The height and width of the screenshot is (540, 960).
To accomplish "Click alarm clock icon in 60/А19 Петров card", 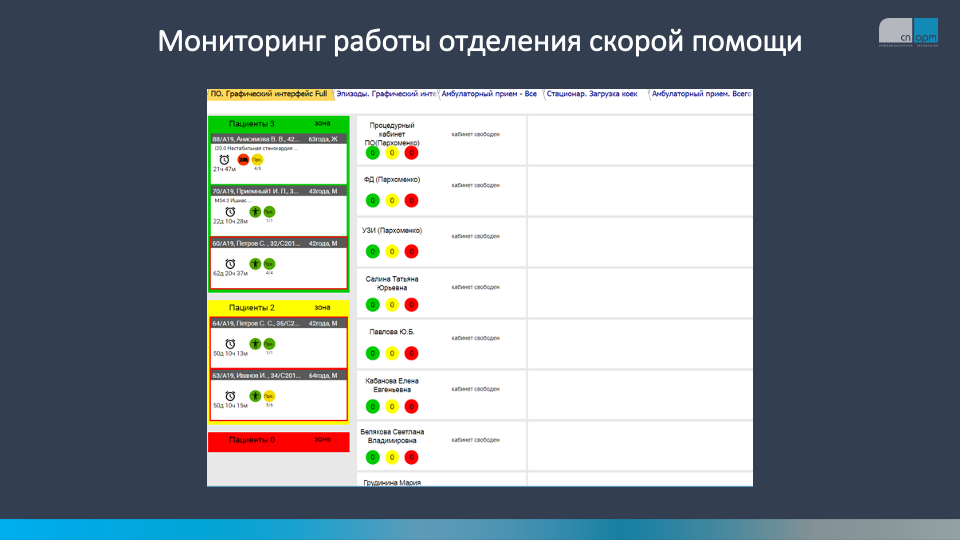I will coord(230,264).
